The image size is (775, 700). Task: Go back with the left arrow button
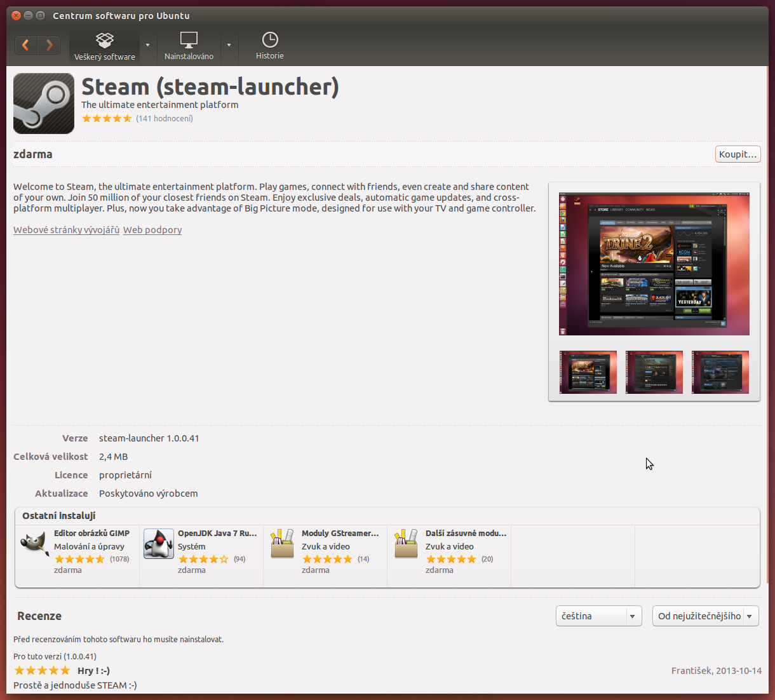pos(26,45)
